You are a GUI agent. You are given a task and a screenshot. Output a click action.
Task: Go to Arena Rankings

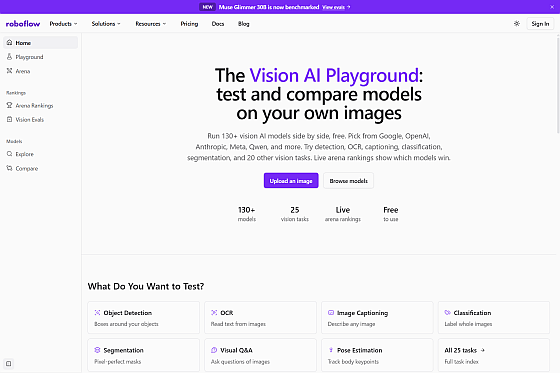coord(40,105)
